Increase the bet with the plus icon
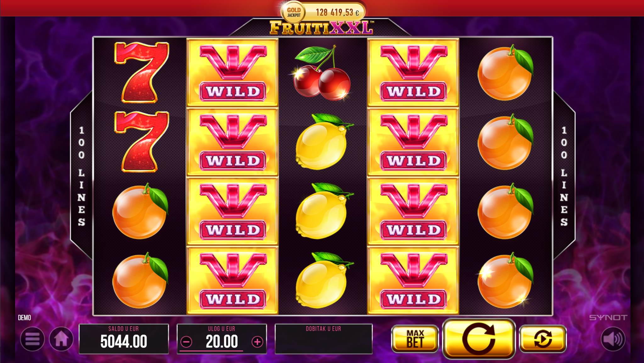Viewport: 644px width, 363px height. click(x=257, y=342)
